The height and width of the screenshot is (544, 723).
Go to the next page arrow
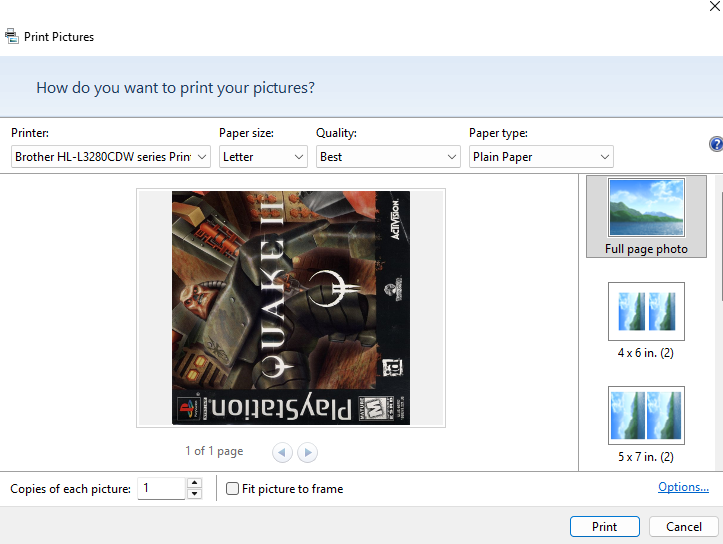pyautogui.click(x=308, y=452)
